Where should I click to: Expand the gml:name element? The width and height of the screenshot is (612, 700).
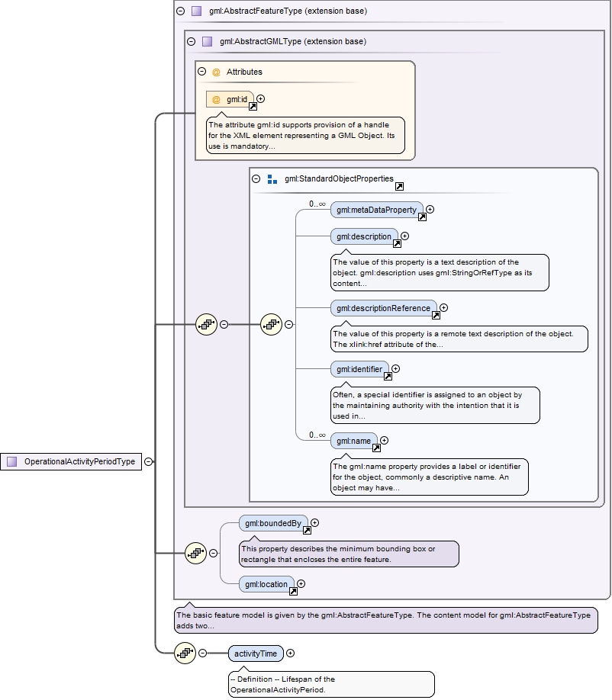384,441
